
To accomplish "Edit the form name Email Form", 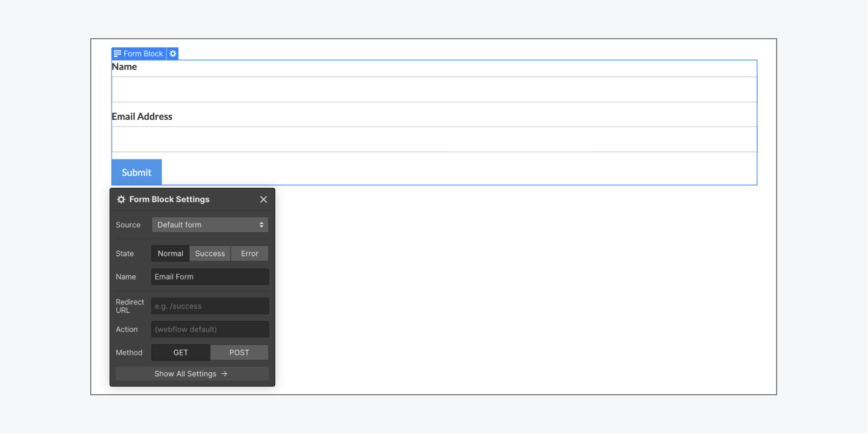I will pyautogui.click(x=209, y=276).
